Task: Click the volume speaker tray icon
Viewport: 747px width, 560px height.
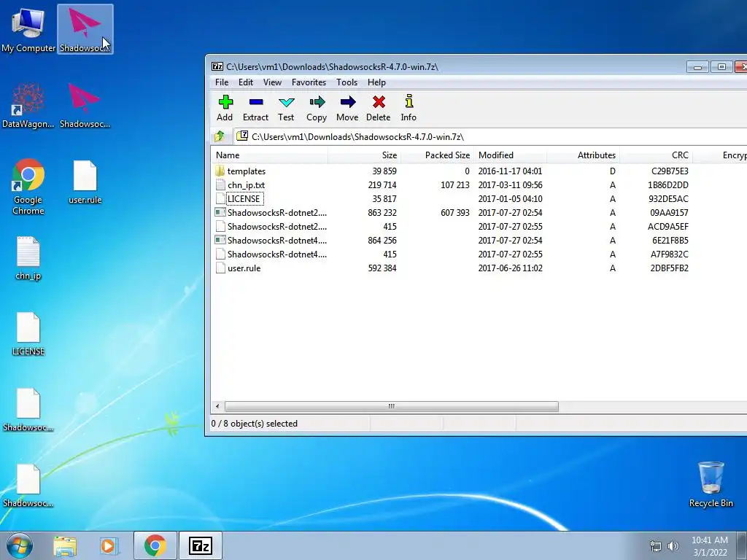Action: [673, 546]
